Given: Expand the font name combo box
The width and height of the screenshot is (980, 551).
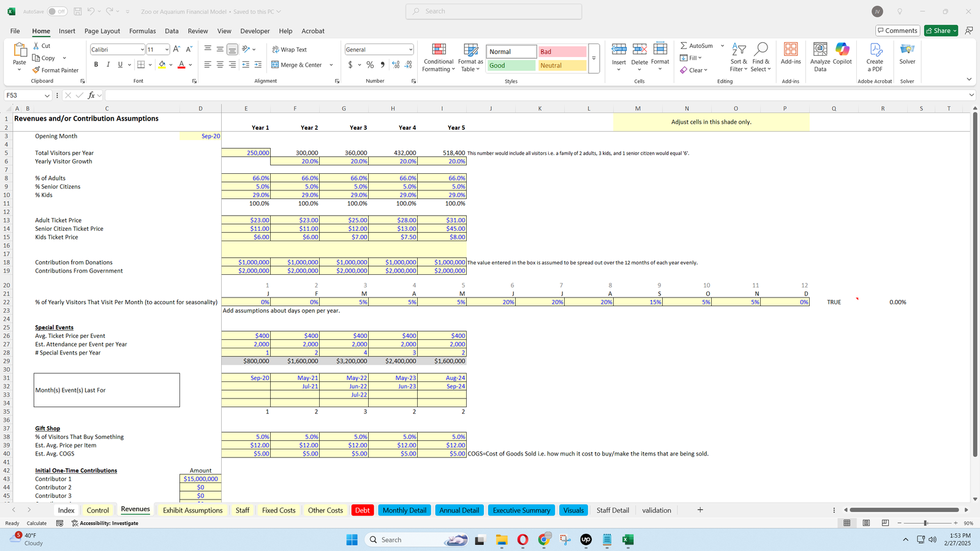Looking at the screenshot, I should click(x=142, y=50).
